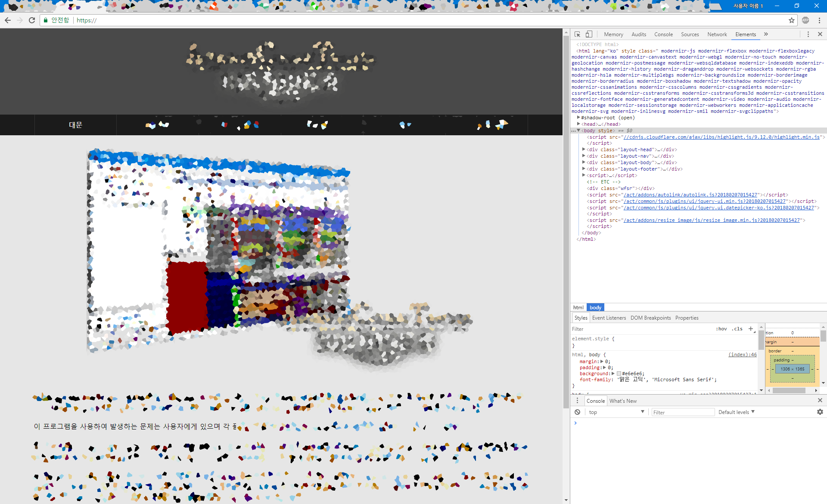
Task: Open the console settings gear
Action: 820,412
